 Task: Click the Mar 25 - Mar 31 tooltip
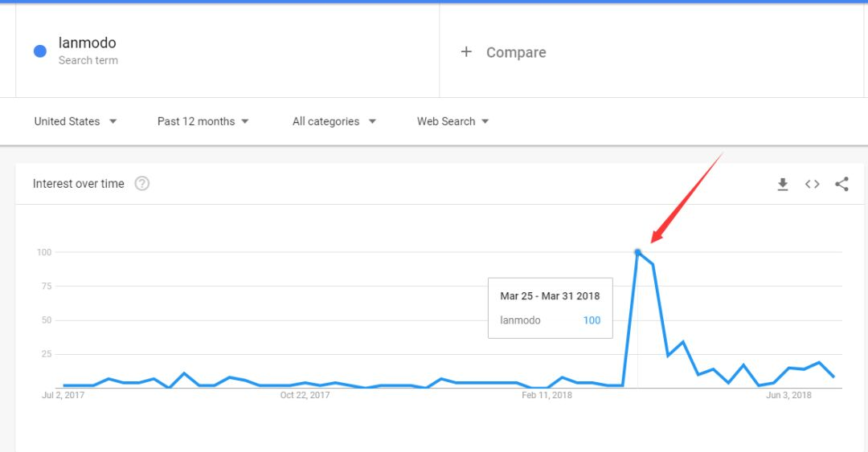551,308
